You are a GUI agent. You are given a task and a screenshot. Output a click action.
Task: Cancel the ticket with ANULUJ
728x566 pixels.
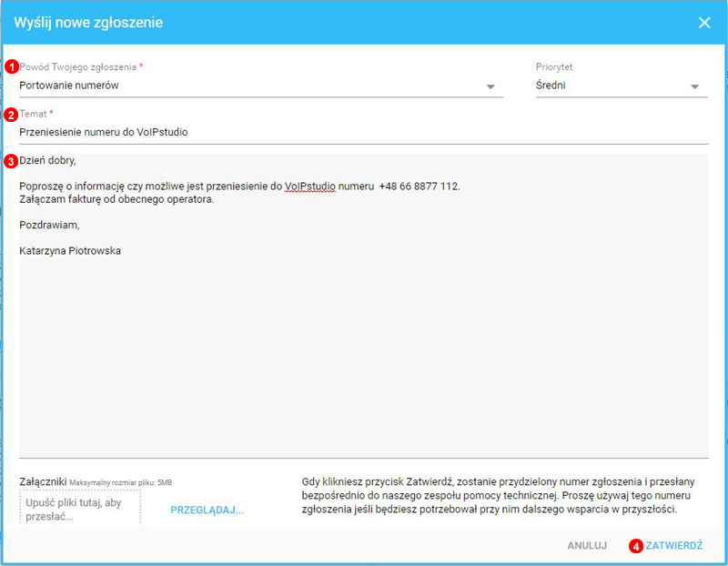pos(587,546)
